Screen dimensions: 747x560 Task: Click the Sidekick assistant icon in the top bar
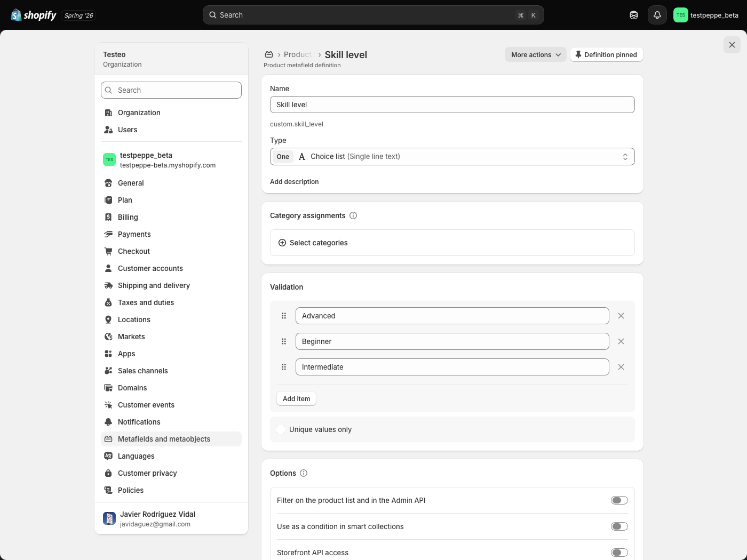634,15
